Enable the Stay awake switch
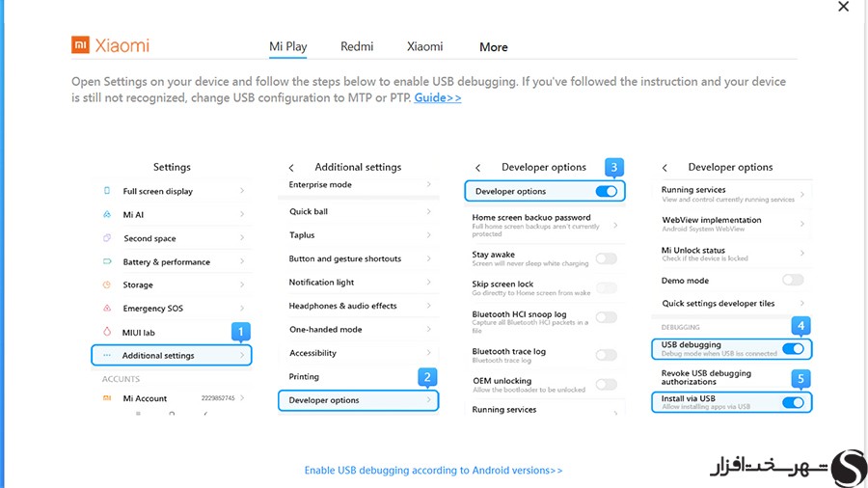Image resolution: width=868 pixels, height=488 pixels. coord(607,258)
